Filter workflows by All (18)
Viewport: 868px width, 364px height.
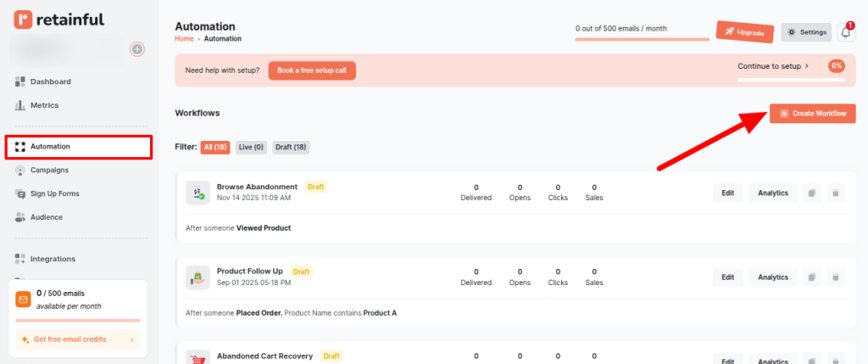click(x=215, y=148)
